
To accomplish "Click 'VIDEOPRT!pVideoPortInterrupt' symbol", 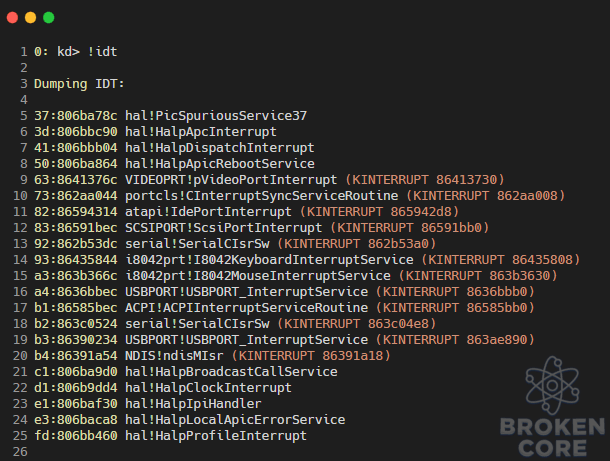I will (231, 180).
